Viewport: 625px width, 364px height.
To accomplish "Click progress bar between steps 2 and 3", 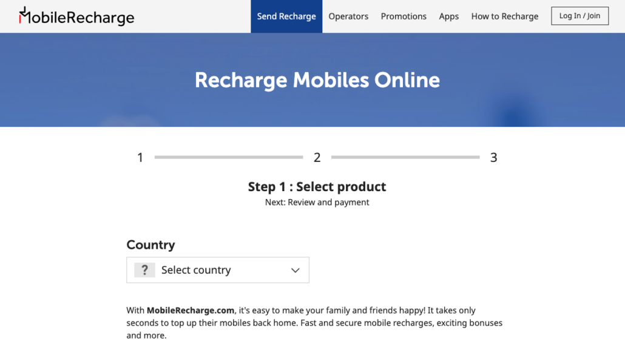I will [x=405, y=157].
